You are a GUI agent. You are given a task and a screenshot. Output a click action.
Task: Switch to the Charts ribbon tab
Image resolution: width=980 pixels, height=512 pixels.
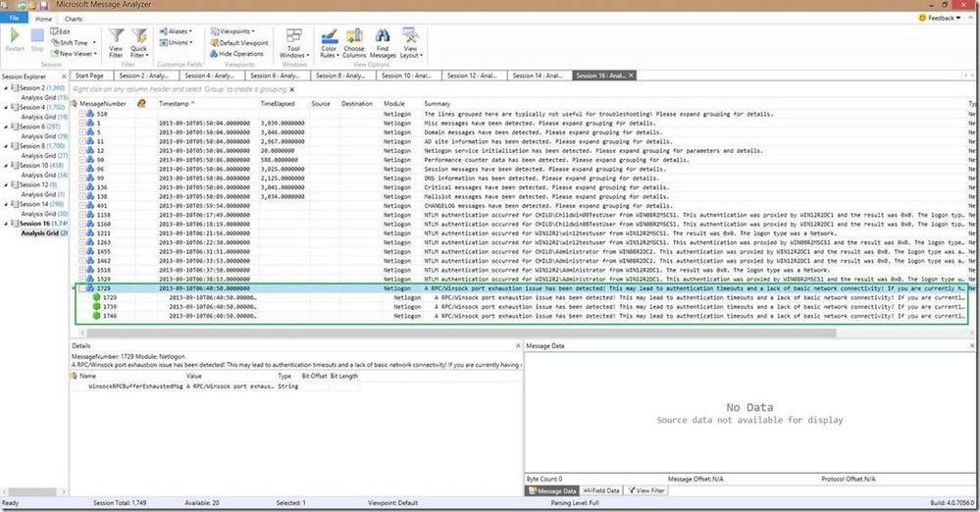pos(74,19)
